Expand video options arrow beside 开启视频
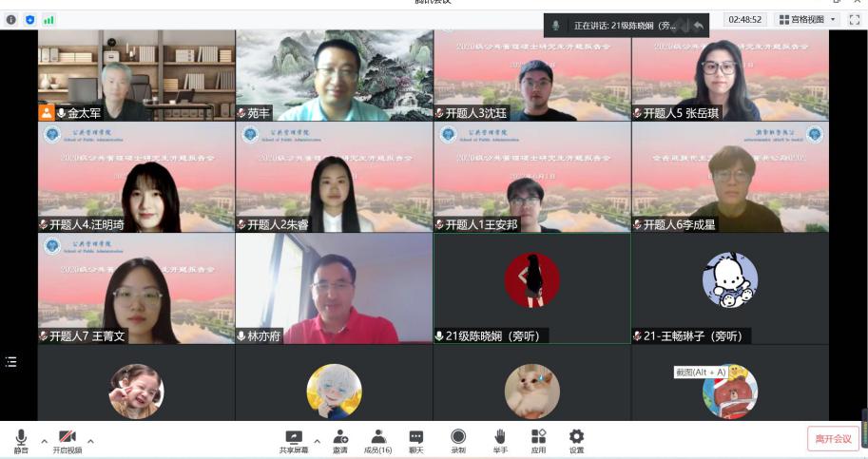The width and height of the screenshot is (868, 459). pyautogui.click(x=91, y=441)
